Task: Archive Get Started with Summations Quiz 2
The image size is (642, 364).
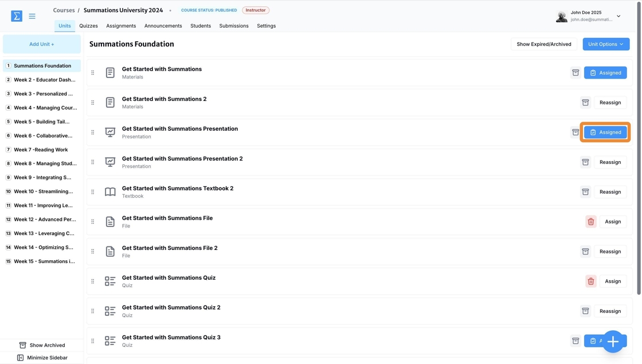Action: (585, 311)
